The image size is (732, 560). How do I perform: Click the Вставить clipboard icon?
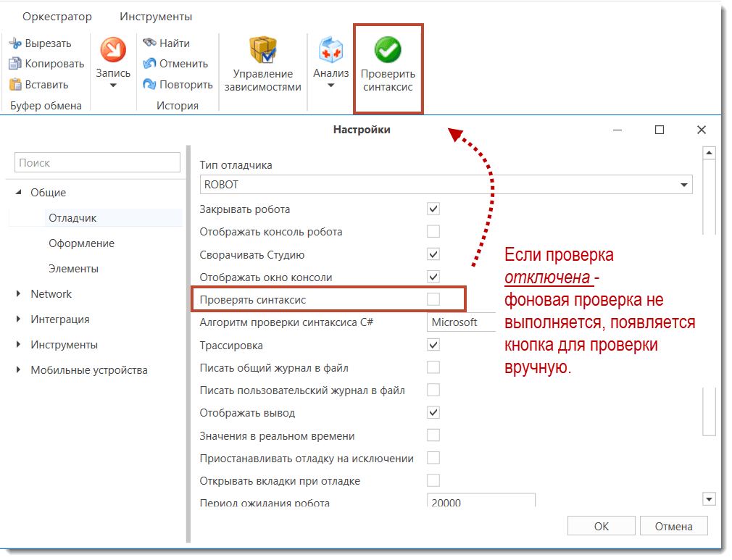click(15, 85)
